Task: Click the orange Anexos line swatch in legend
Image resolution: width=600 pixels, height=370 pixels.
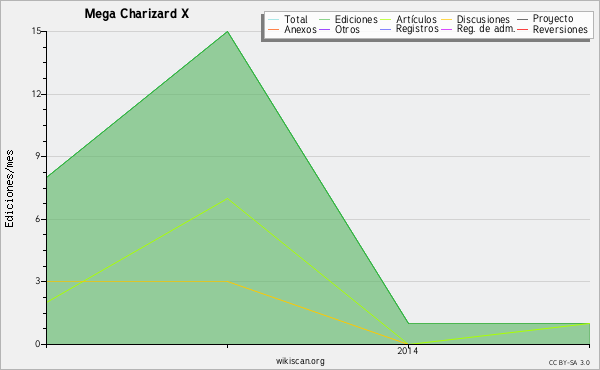Action: 274,29
